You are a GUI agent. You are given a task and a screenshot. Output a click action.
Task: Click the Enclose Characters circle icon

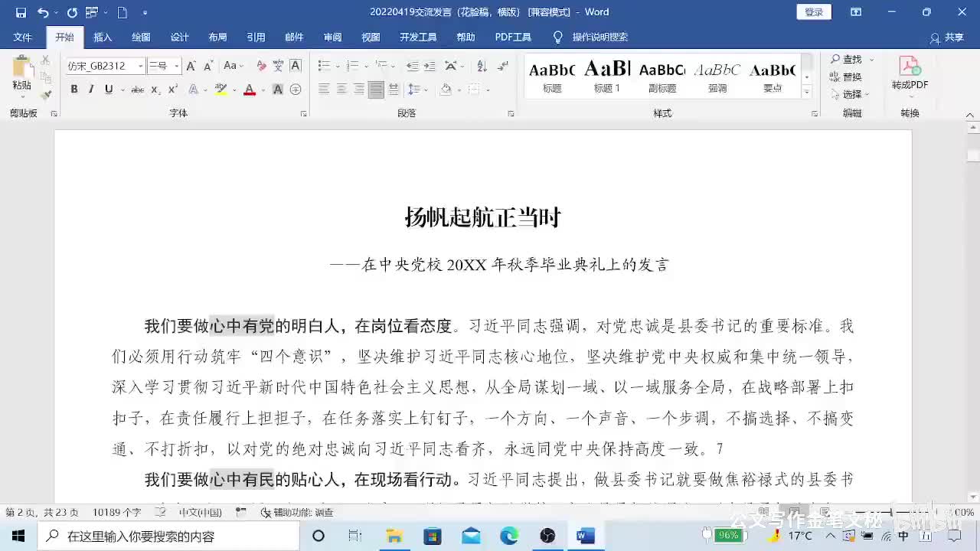[296, 90]
